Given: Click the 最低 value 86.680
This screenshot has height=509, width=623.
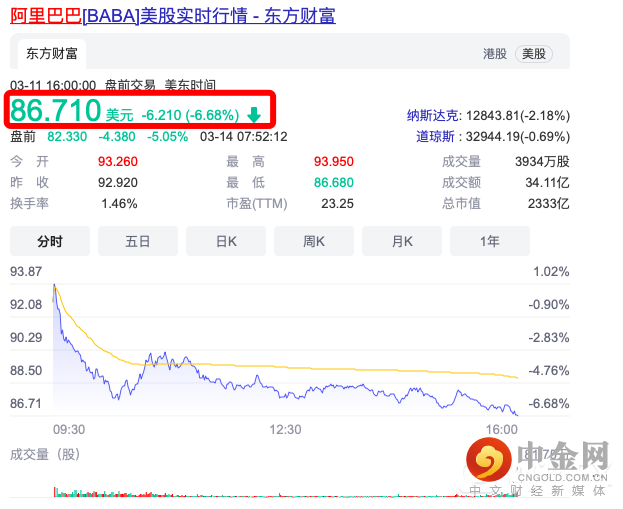Looking at the screenshot, I should click(x=334, y=183).
